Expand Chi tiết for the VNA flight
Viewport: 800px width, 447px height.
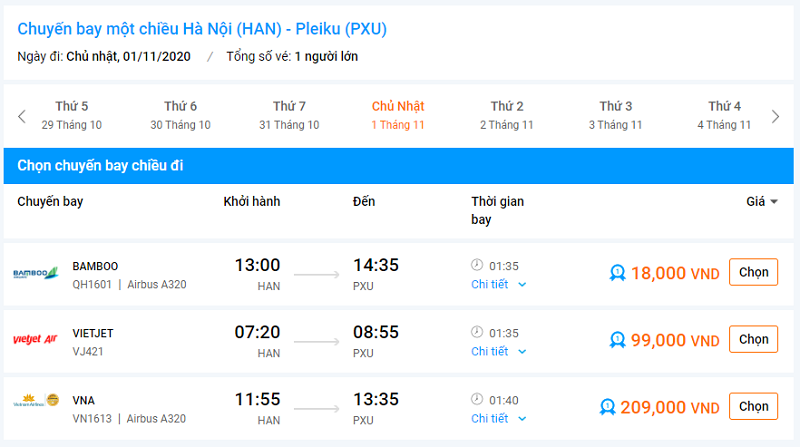point(498,418)
